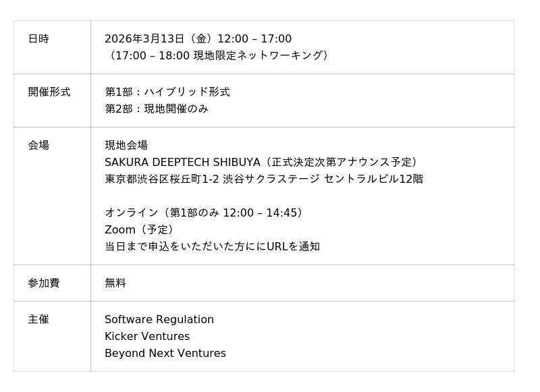Open the Software Regulation organizer name
The height and width of the screenshot is (392, 540).
point(159,319)
